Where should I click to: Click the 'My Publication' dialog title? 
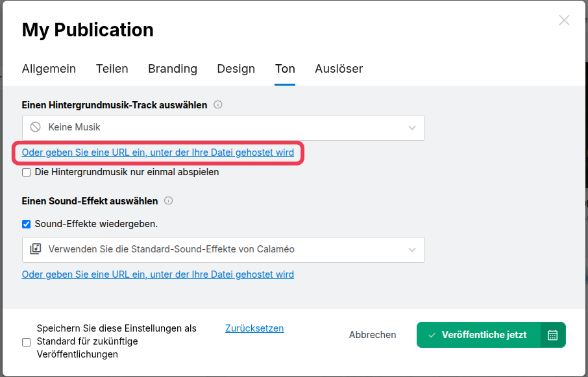88,30
